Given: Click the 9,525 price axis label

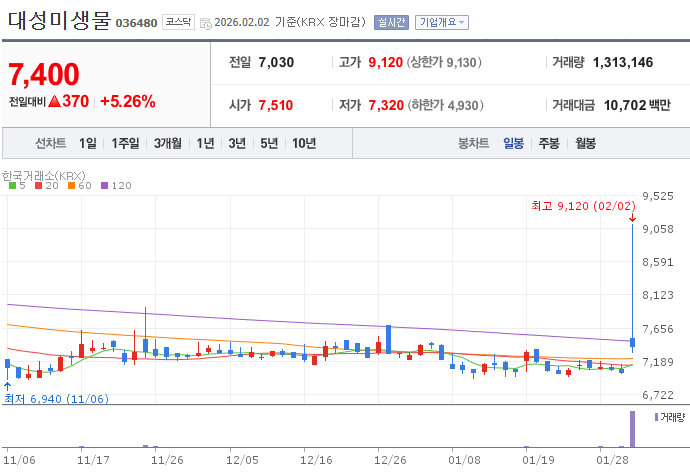Looking at the screenshot, I should [x=658, y=196].
